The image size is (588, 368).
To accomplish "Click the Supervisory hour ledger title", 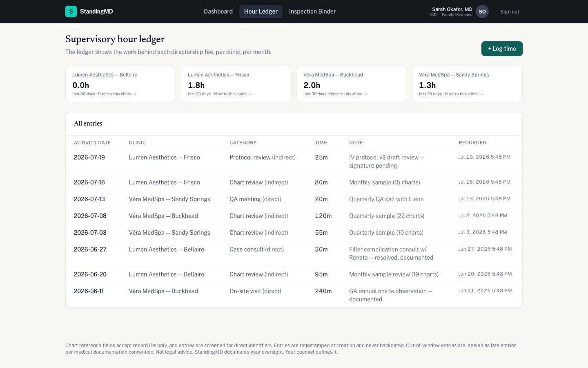I will 115,39.
